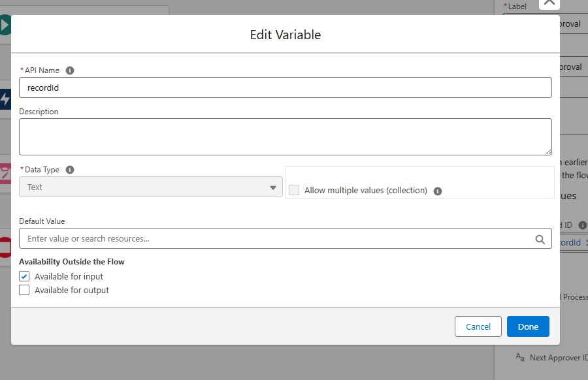588x380 pixels.
Task: Click the Data Type help icon
Action: coord(70,170)
